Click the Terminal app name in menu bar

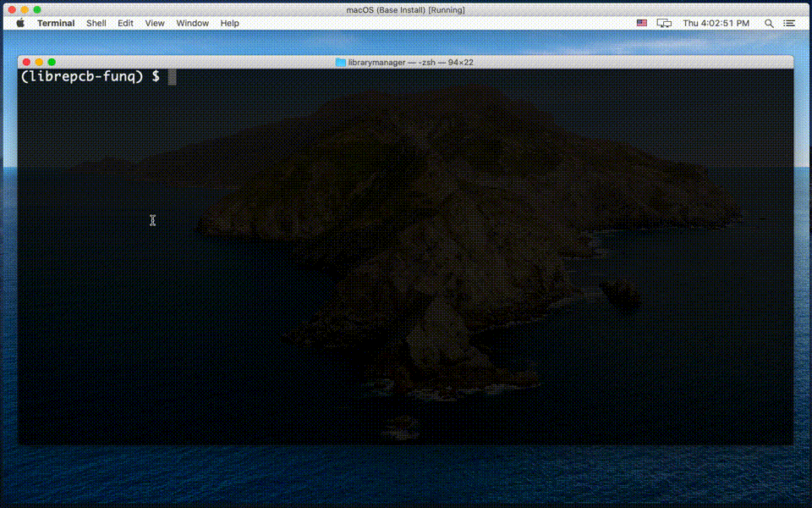[56, 23]
